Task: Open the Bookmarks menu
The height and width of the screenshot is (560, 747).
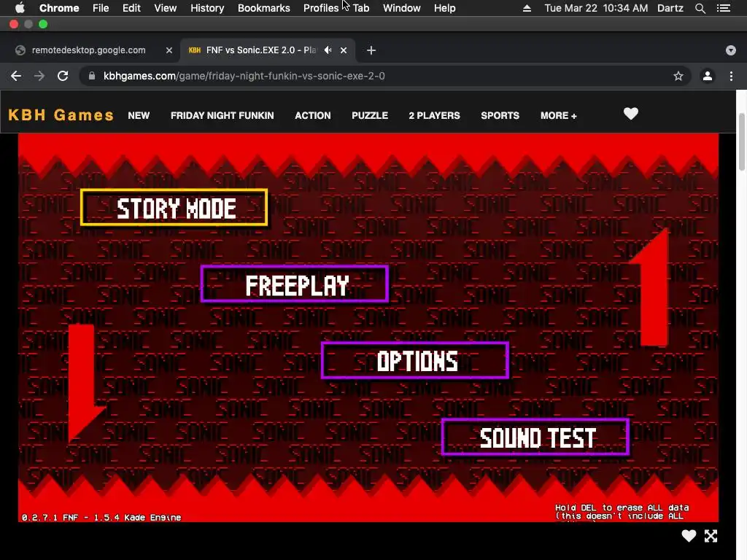Action: pyautogui.click(x=264, y=8)
